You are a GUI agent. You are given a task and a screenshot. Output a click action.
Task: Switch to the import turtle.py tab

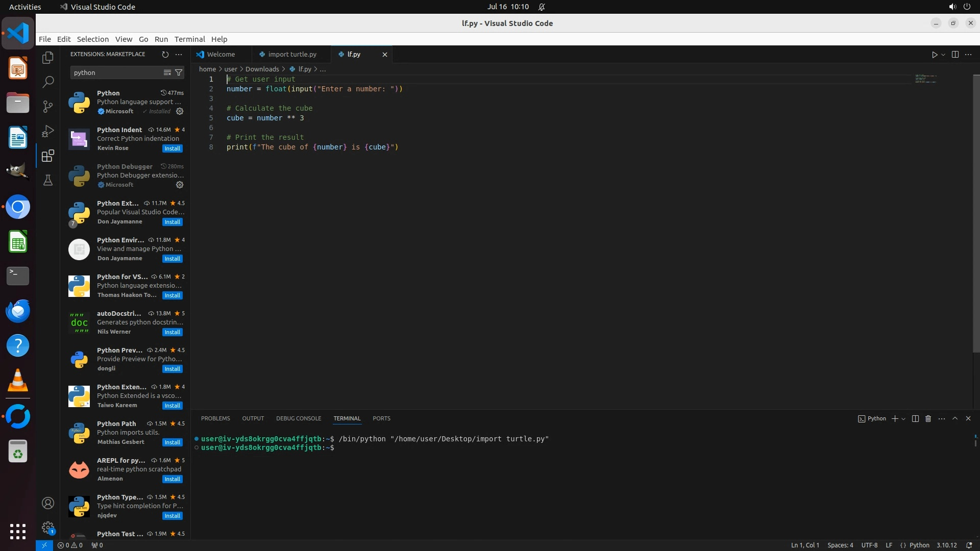(x=291, y=54)
